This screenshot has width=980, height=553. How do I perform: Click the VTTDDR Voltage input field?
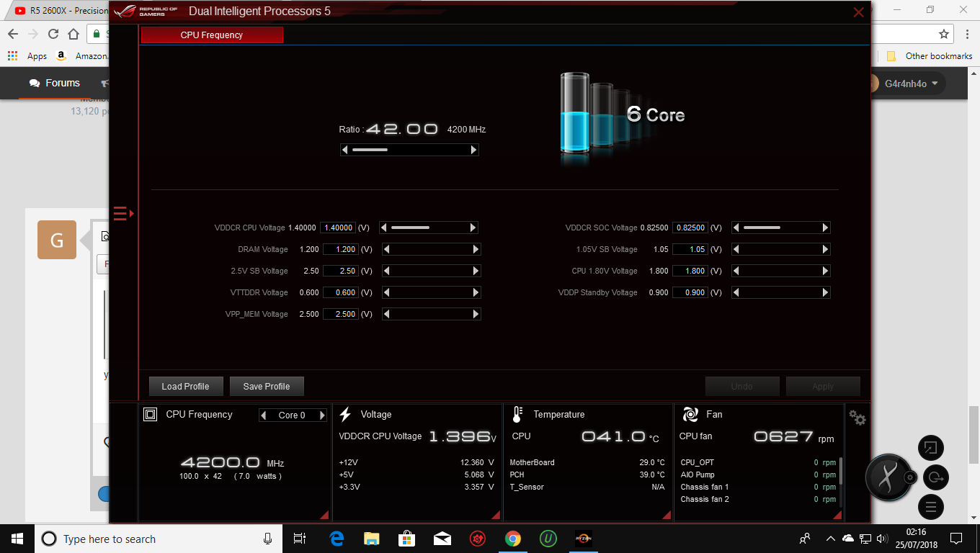click(x=340, y=292)
